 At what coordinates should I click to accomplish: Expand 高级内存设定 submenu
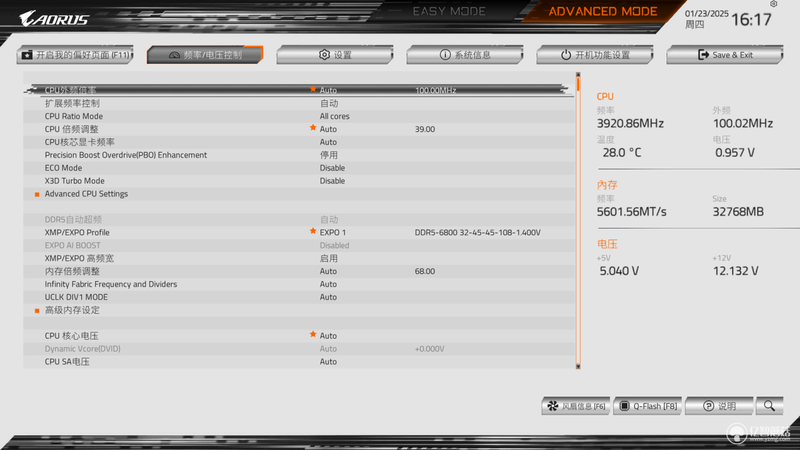pyautogui.click(x=72, y=310)
